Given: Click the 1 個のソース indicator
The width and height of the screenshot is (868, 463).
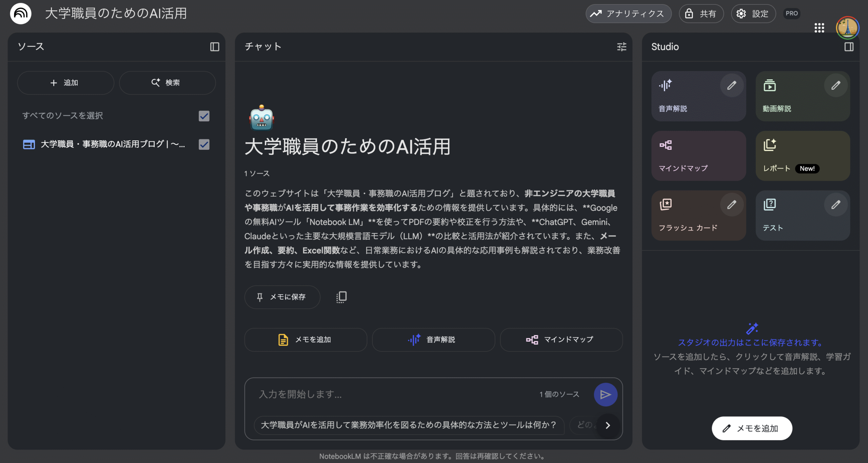Looking at the screenshot, I should point(559,395).
